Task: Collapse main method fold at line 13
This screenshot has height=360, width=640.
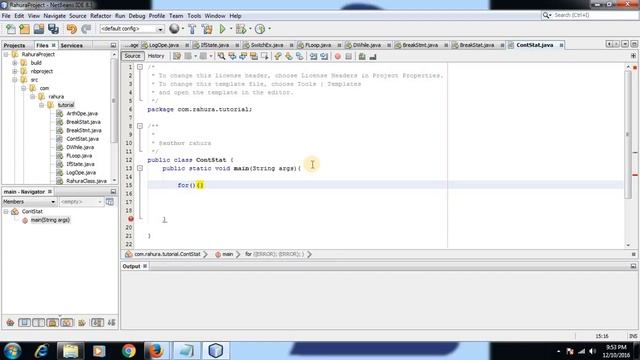Action: (x=140, y=168)
